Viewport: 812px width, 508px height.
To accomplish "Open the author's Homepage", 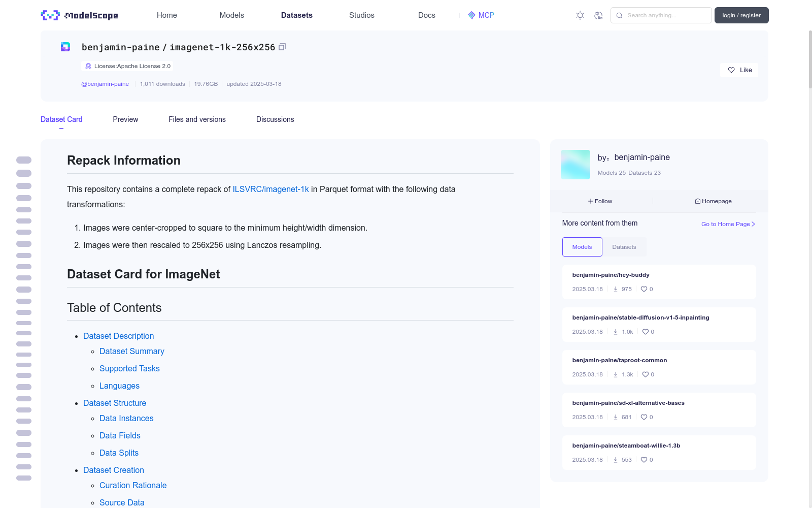I will click(x=713, y=201).
